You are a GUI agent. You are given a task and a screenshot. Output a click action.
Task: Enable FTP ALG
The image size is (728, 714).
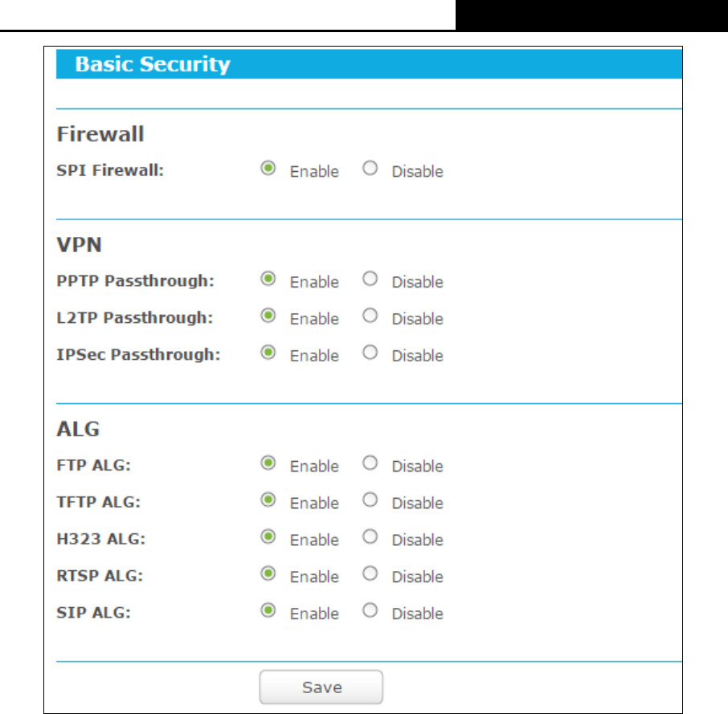point(268,463)
